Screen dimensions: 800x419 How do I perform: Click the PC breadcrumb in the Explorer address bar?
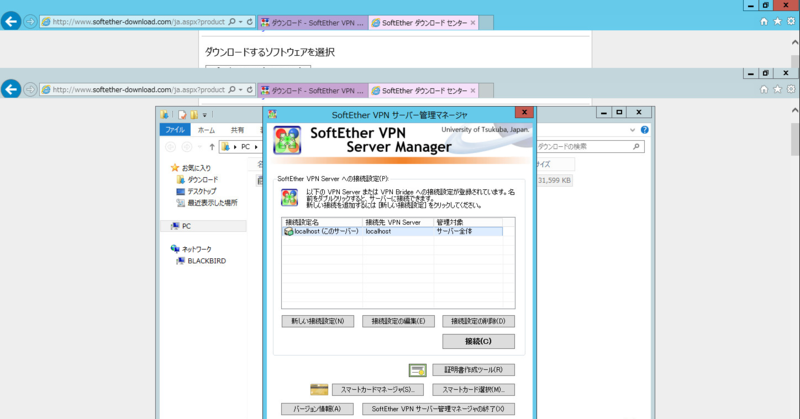(x=245, y=147)
